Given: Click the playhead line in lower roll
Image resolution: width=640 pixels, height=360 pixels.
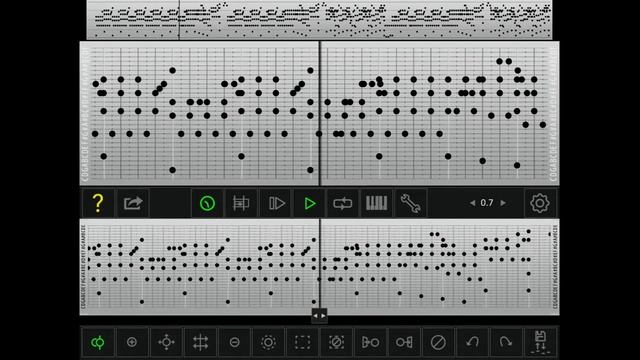Looking at the screenshot, I should click(320, 267).
